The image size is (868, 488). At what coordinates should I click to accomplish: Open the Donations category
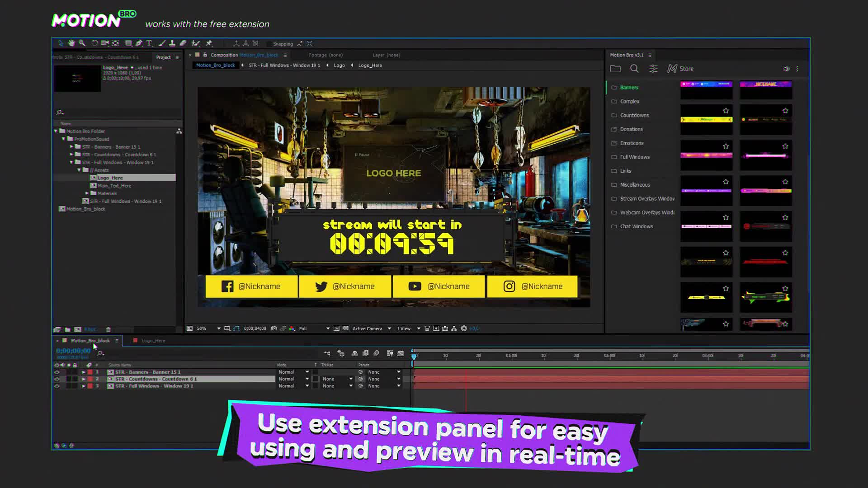click(x=631, y=129)
